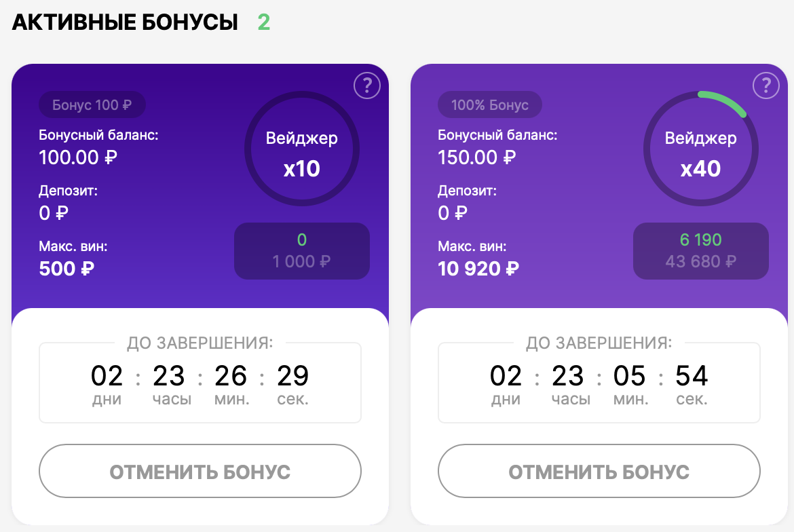The height and width of the screenshot is (532, 794).
Task: Cancel the 100% bonus with x40 wager
Action: (599, 472)
